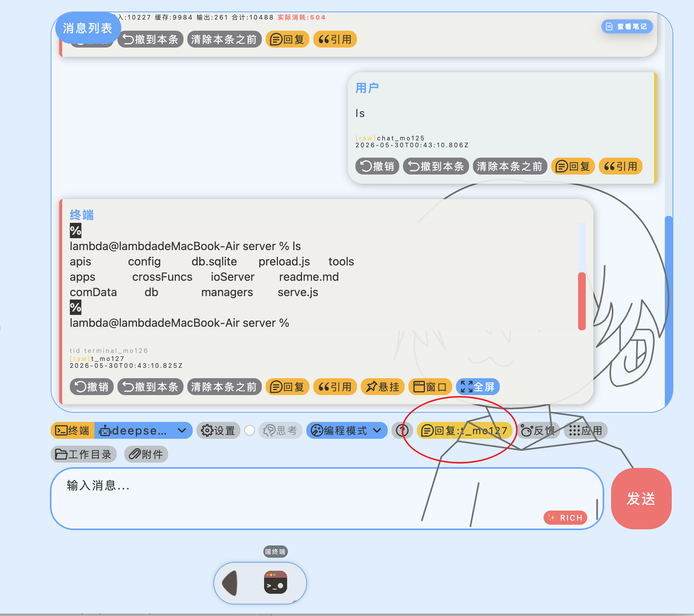
Task: Click the comData entry in terminal output
Action: point(93,292)
